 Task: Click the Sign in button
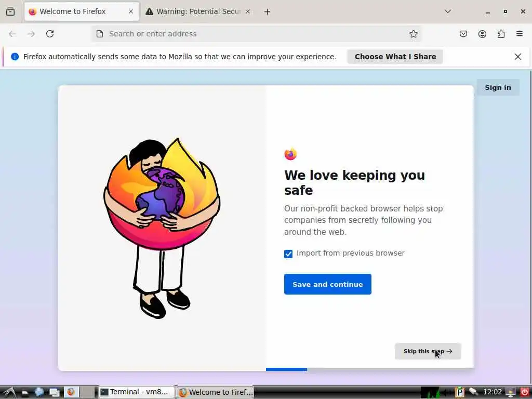[498, 87]
